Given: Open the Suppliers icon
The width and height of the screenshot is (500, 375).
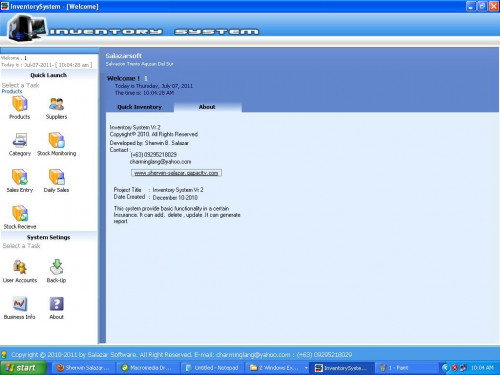Looking at the screenshot, I should tap(56, 104).
